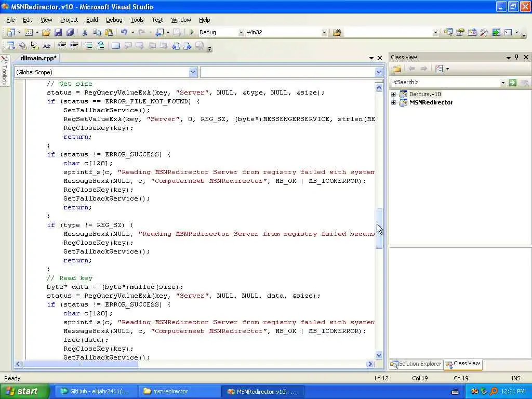This screenshot has width=532, height=399.
Task: Click the Display Word Completion icon
Action: pos(46,46)
